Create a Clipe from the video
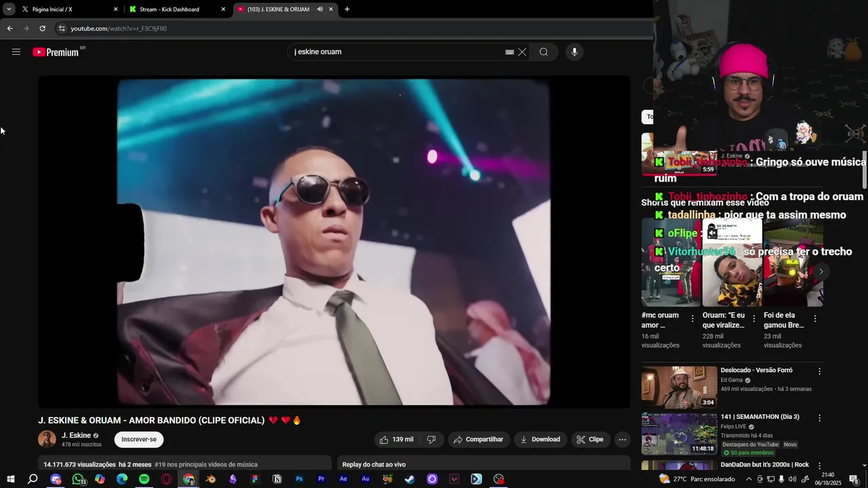The width and height of the screenshot is (868, 488). [x=590, y=439]
